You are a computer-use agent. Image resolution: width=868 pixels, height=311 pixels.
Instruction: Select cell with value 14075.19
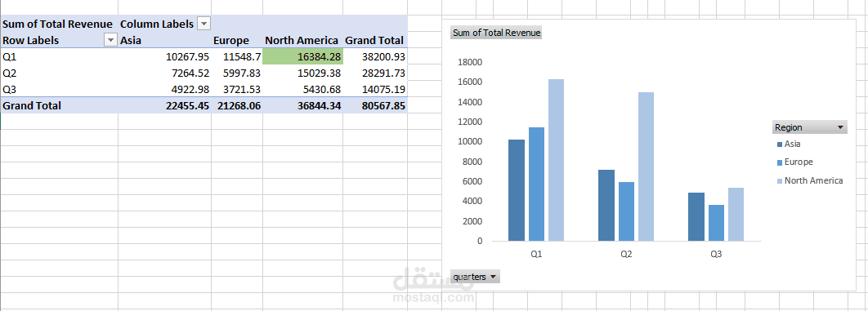coord(375,89)
